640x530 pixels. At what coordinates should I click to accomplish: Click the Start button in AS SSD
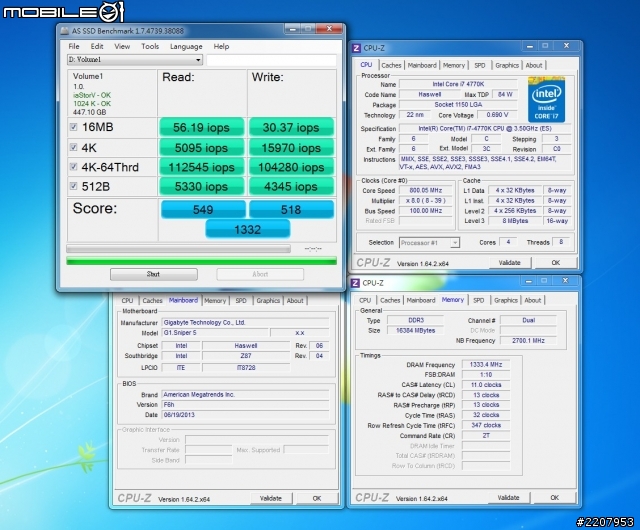(153, 274)
